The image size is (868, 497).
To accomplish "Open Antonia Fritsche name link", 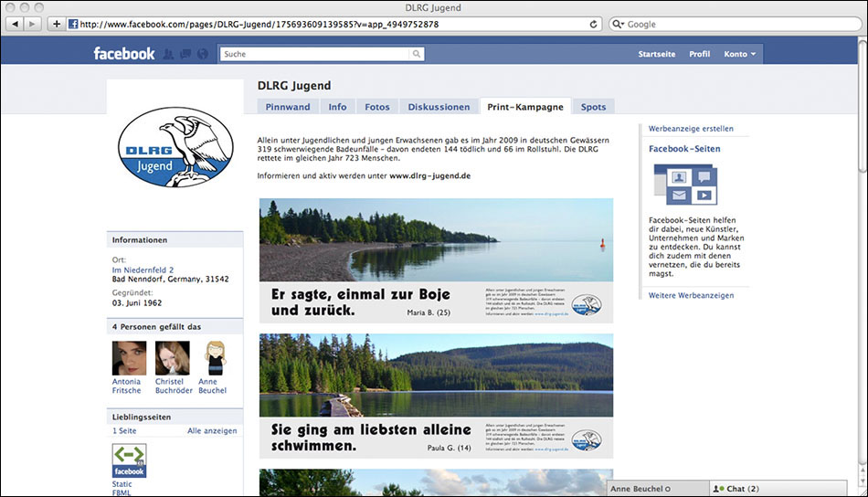I will (126, 386).
